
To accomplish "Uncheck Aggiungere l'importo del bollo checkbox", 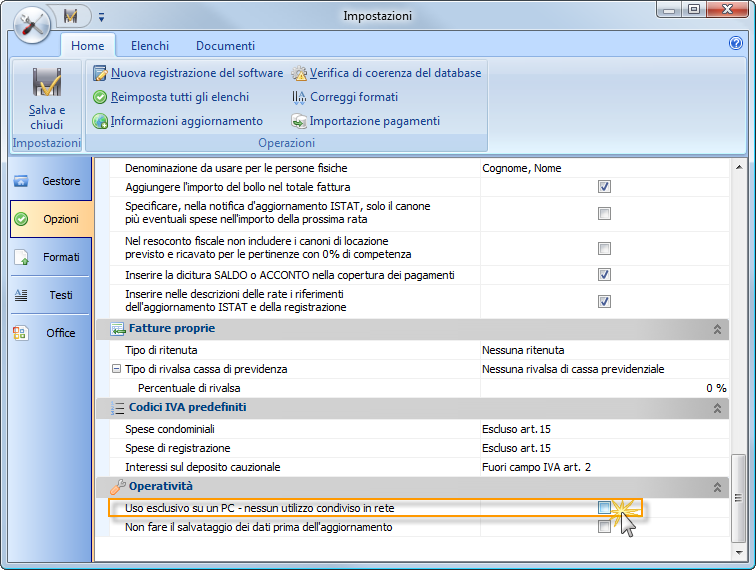I will (604, 187).
